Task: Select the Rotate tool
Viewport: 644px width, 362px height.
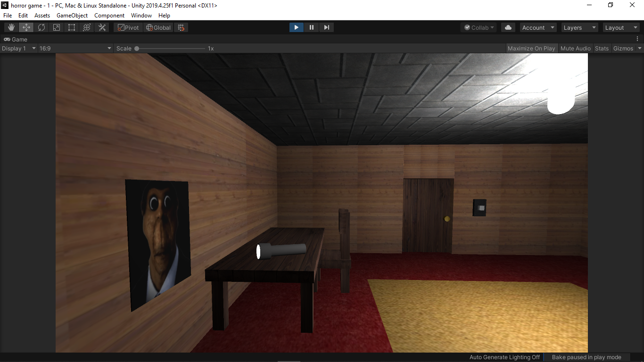Action: [x=41, y=27]
